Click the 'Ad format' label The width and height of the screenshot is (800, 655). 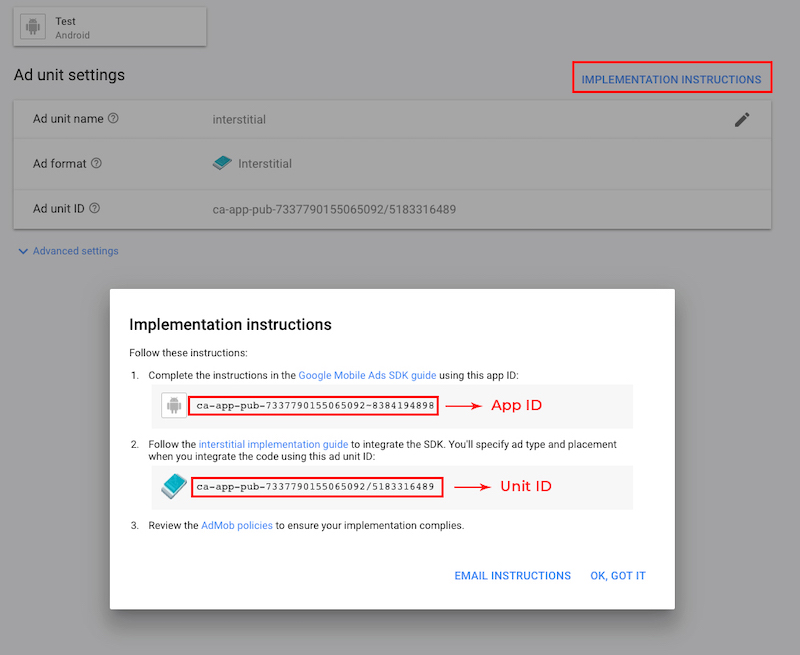coord(60,164)
